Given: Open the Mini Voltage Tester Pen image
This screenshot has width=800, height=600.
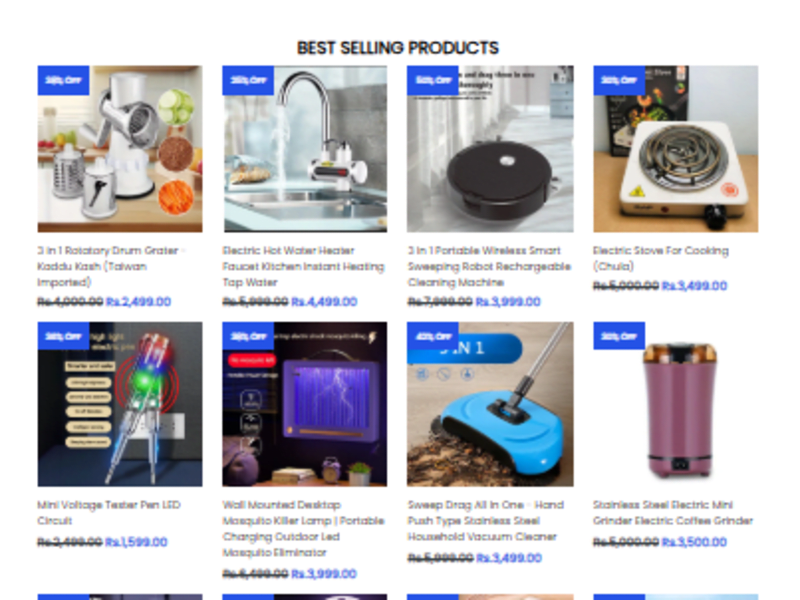Looking at the screenshot, I should click(x=120, y=404).
